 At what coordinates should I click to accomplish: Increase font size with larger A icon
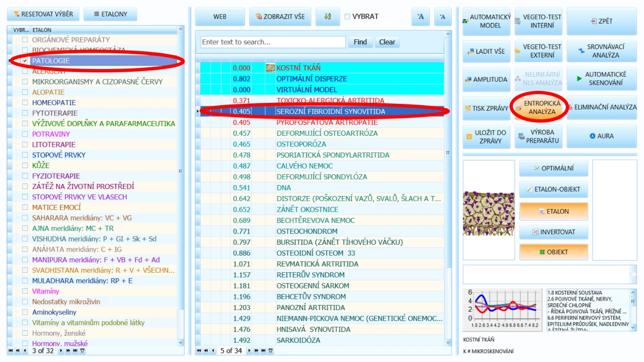point(421,17)
